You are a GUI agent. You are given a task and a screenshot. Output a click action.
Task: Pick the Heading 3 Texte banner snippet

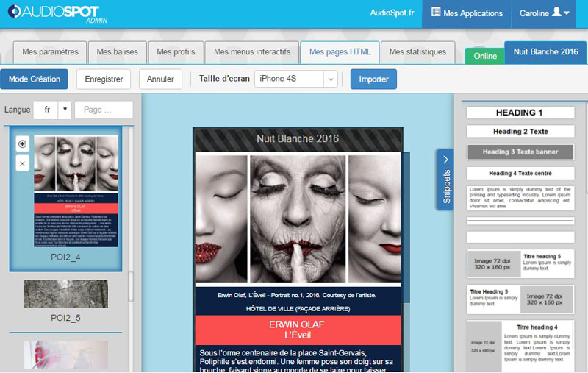[520, 152]
